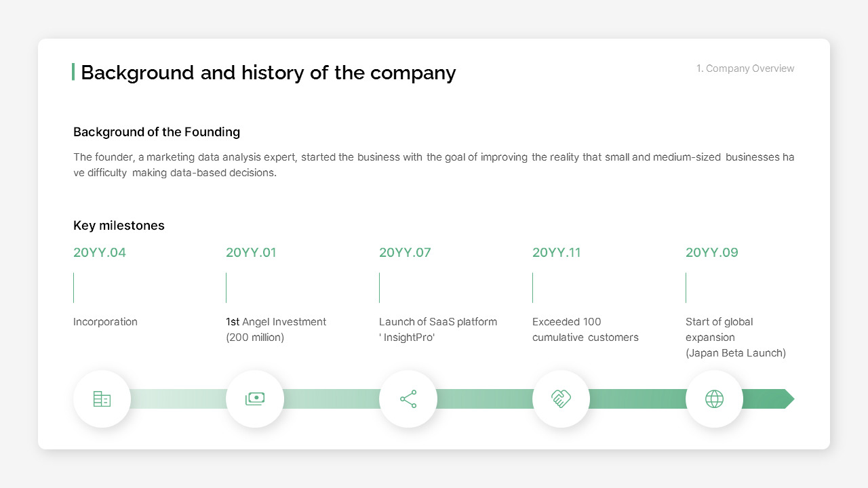
Task: Click the green arrowhead ending the timeline
Action: point(789,399)
